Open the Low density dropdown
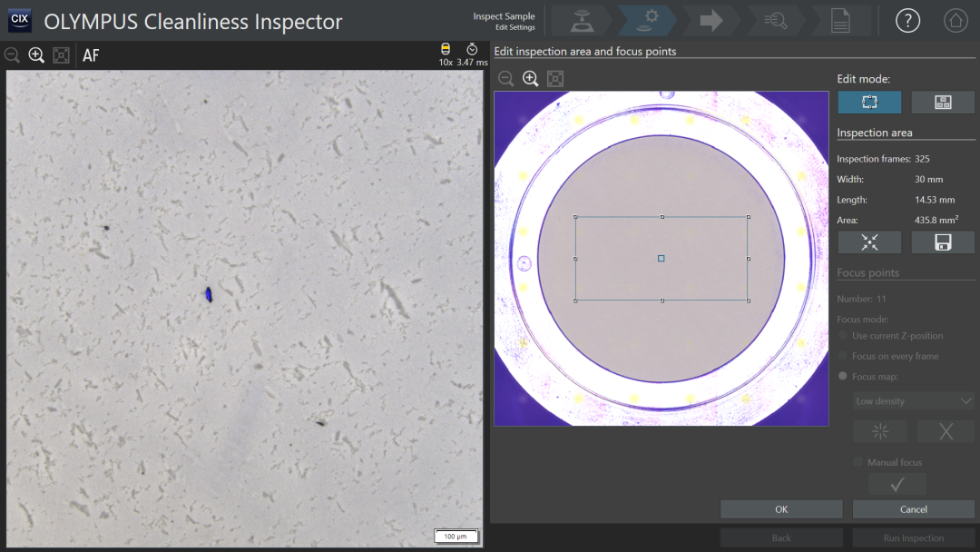Viewport: 980px width, 552px height. coord(913,400)
